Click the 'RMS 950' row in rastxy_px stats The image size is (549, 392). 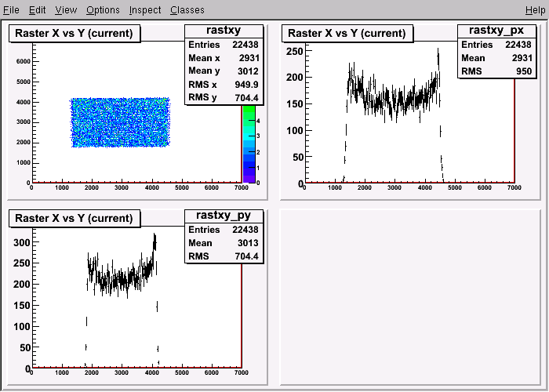(496, 71)
